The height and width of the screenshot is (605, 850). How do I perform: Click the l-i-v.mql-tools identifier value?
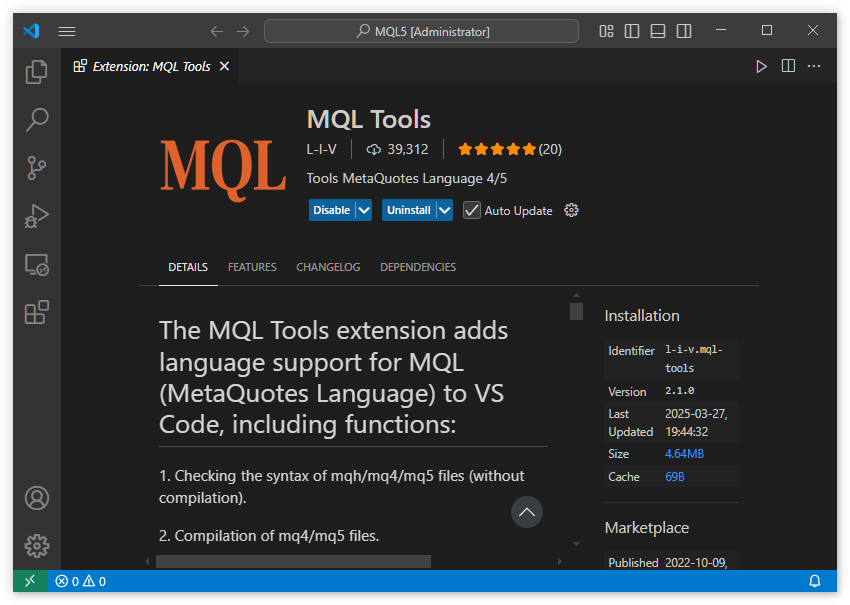(x=694, y=359)
